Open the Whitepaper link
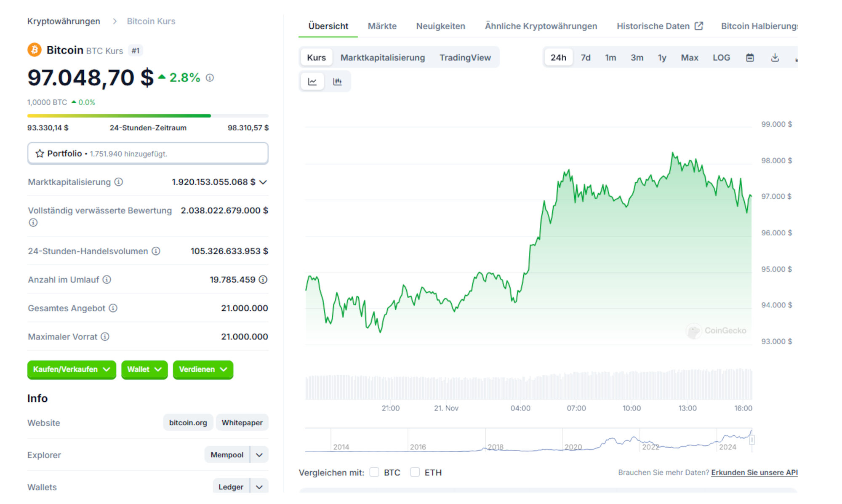 242,423
